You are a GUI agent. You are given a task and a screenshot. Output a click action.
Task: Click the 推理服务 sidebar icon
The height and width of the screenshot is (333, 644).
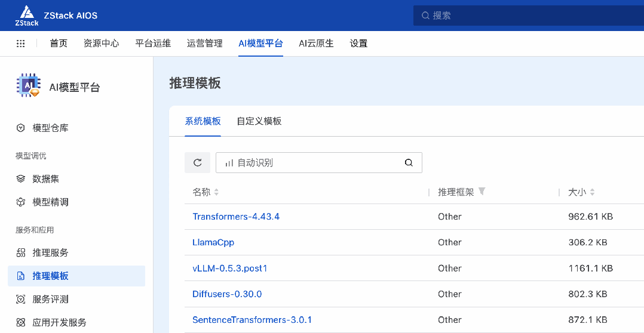click(x=21, y=253)
